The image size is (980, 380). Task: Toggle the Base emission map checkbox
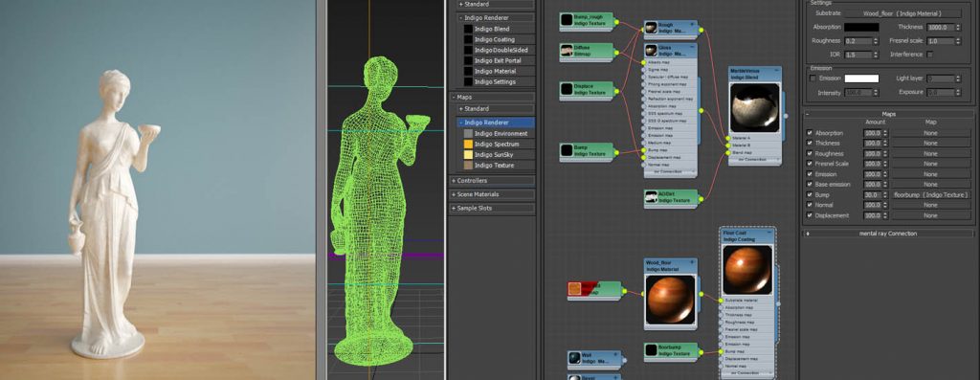(810, 185)
